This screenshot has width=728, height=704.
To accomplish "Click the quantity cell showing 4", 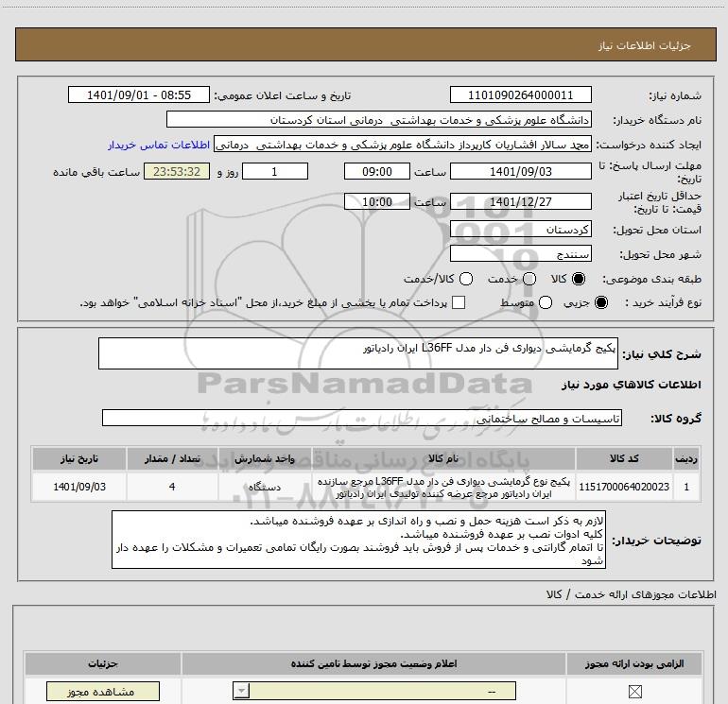I will coord(172,487).
